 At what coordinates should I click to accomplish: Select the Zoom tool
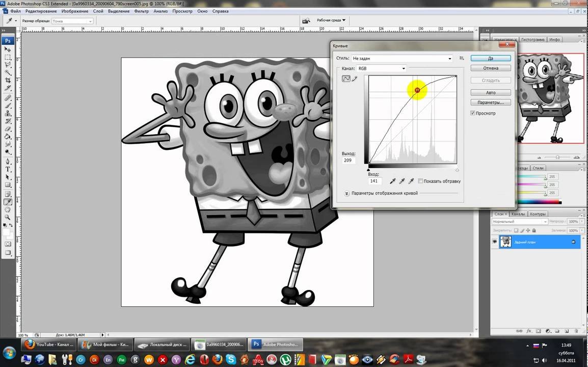(8, 217)
